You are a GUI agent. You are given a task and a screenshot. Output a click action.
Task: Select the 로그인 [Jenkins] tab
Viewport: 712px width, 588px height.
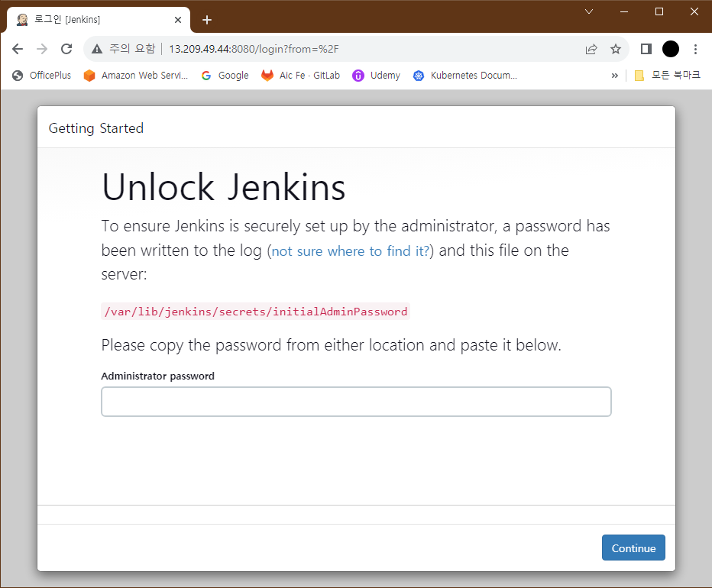coord(98,20)
